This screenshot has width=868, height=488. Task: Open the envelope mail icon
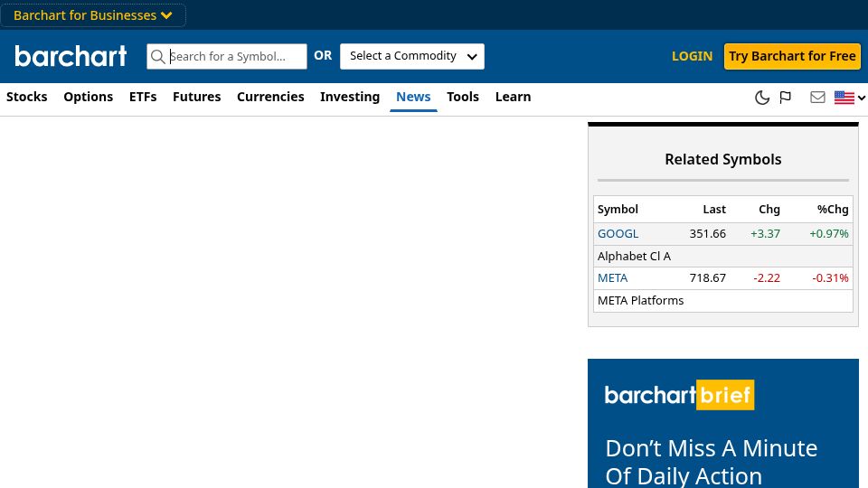coord(817,98)
